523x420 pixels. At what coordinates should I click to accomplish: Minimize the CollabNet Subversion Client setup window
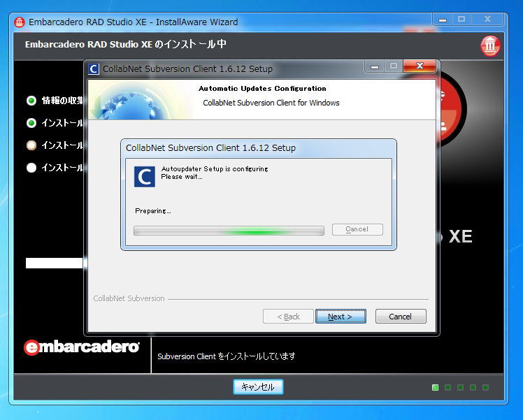point(375,66)
